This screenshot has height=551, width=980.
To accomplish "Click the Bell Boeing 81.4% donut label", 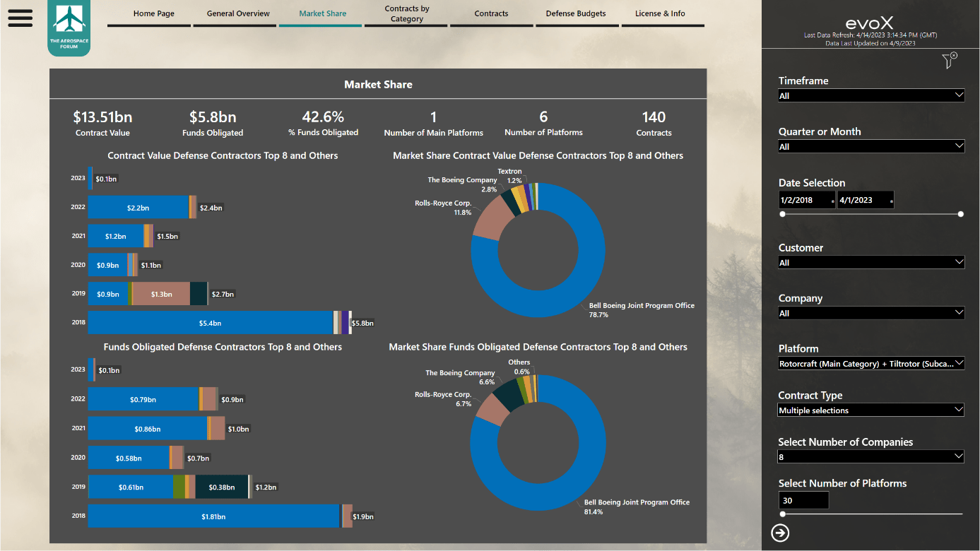I will pyautogui.click(x=637, y=506).
